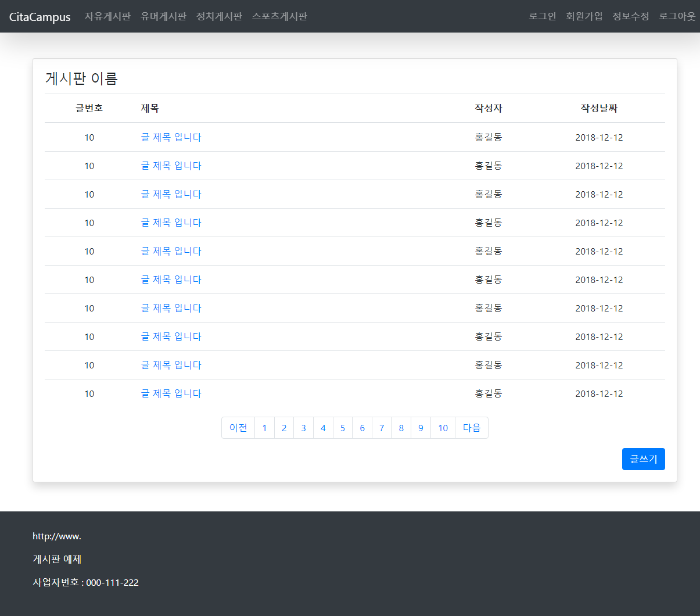
Task: Go to page 1 in pagination
Action: tap(264, 428)
